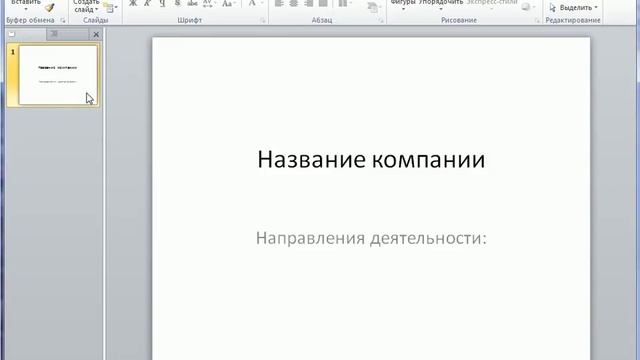Click Создать слайд button
Image resolution: width=640 pixels, height=360 pixels.
(x=86, y=6)
